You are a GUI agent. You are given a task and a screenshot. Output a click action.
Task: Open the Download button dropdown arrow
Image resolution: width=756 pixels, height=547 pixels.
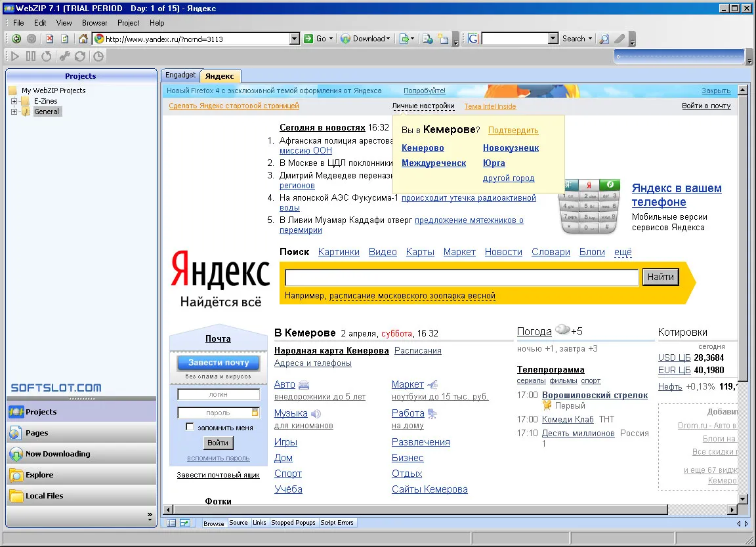388,39
